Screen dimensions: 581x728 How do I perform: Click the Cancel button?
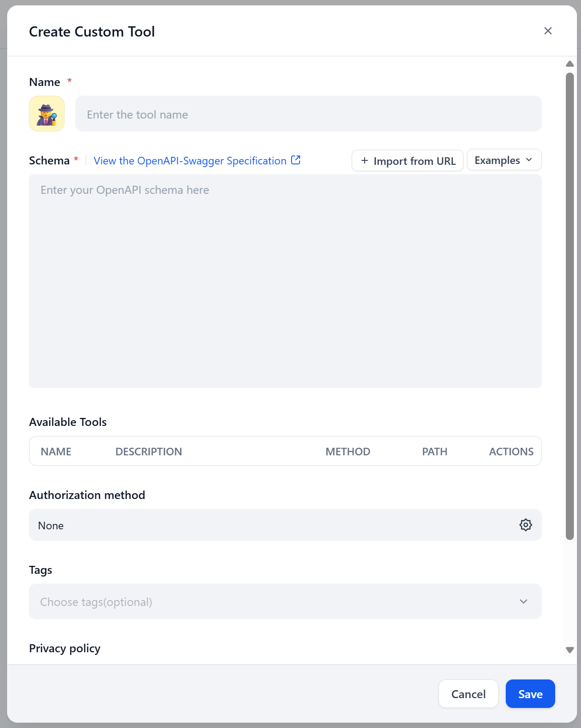[x=468, y=694]
